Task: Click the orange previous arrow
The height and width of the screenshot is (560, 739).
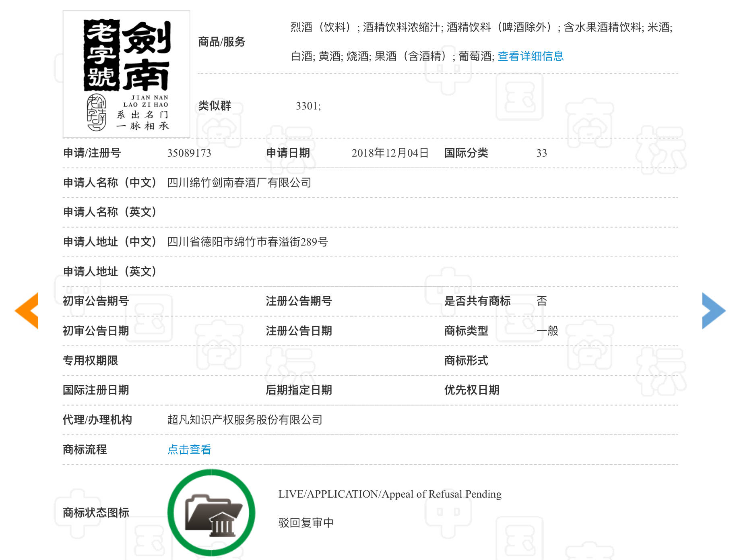Action: click(27, 310)
